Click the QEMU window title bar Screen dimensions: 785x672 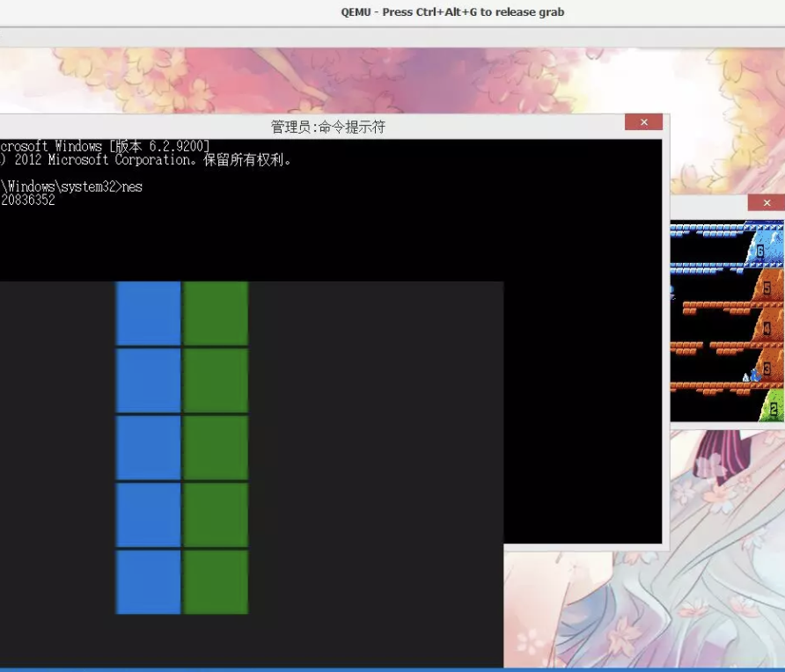point(452,12)
